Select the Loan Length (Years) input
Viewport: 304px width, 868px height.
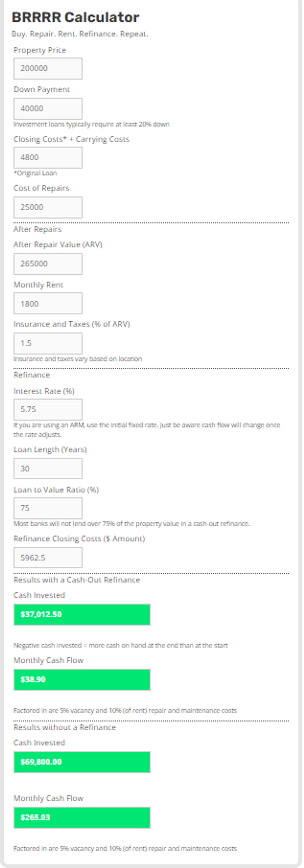(x=48, y=468)
